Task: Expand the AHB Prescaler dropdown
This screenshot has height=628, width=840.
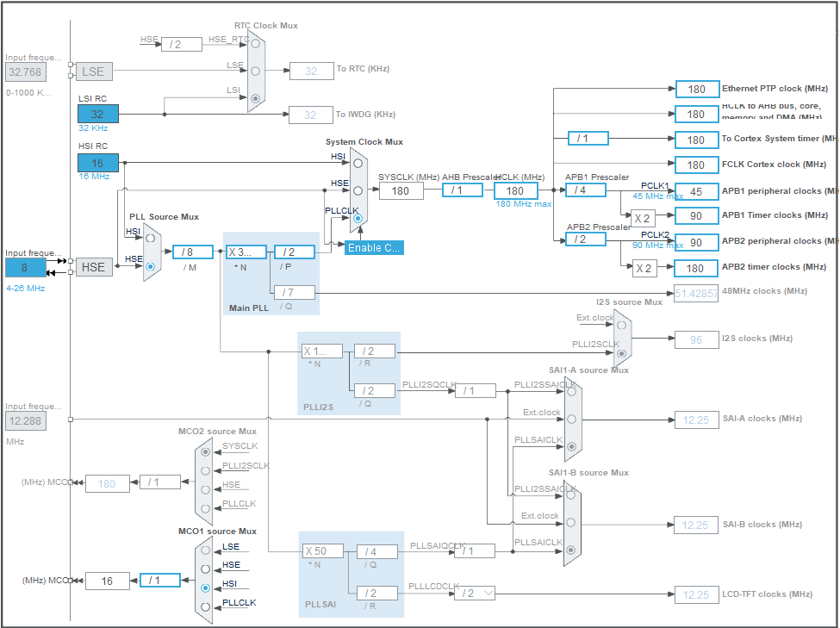Action: pyautogui.click(x=463, y=190)
